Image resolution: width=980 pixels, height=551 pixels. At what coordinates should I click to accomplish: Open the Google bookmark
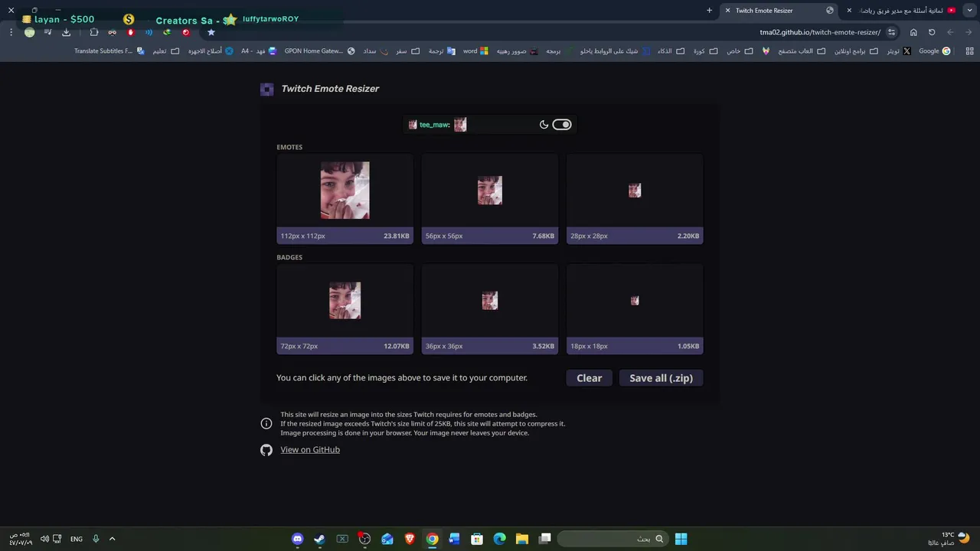(935, 51)
